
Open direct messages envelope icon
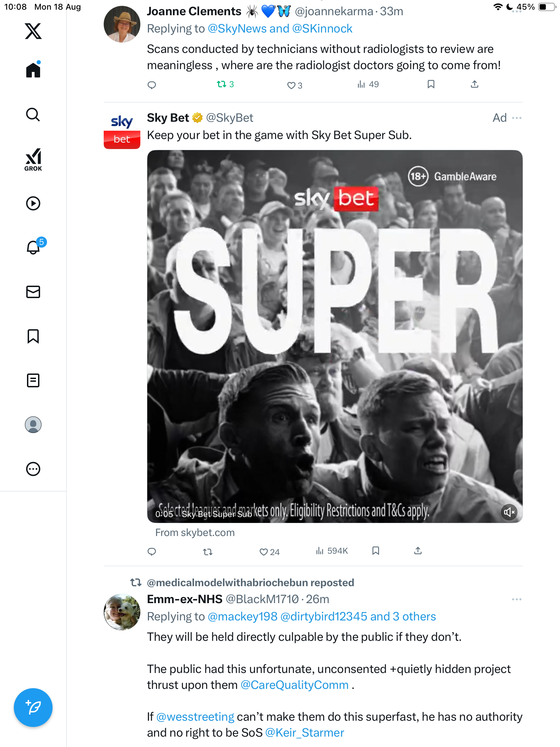click(33, 292)
